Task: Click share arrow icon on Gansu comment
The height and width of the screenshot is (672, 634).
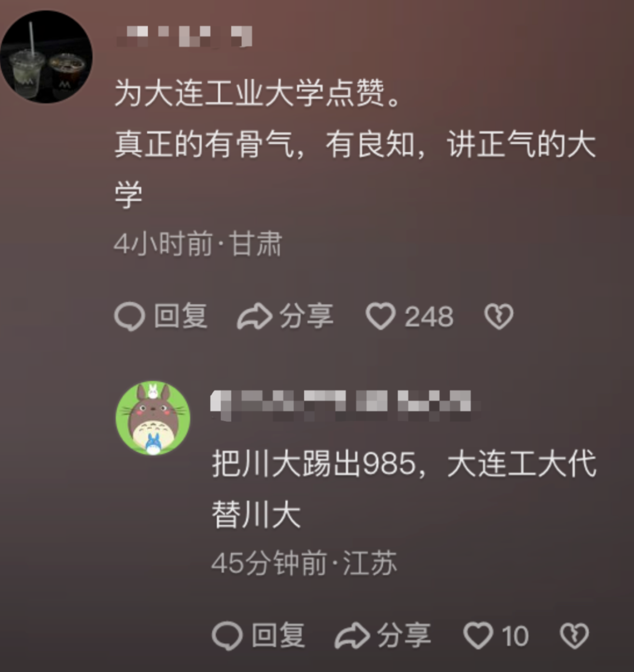Action: coord(255,316)
